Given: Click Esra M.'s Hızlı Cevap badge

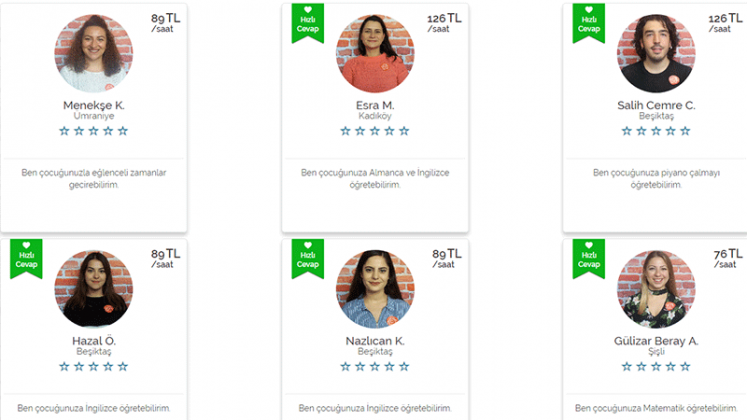Looking at the screenshot, I should click(x=308, y=23).
